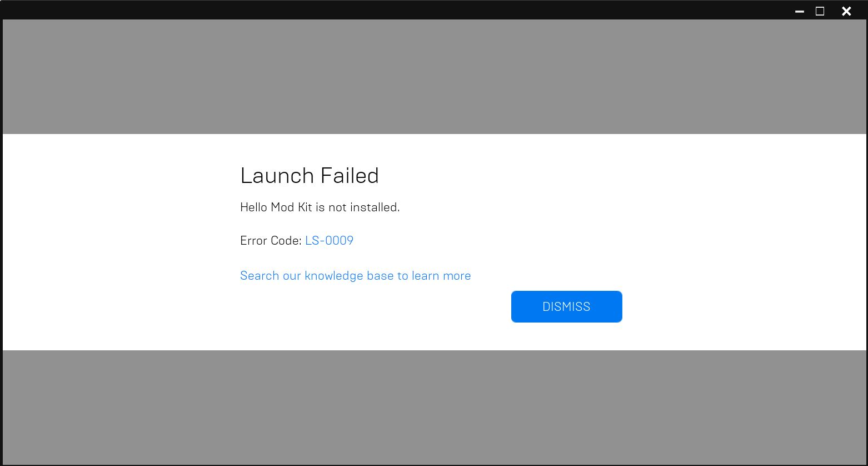
Task: Maximize the launcher window
Action: pyautogui.click(x=820, y=11)
